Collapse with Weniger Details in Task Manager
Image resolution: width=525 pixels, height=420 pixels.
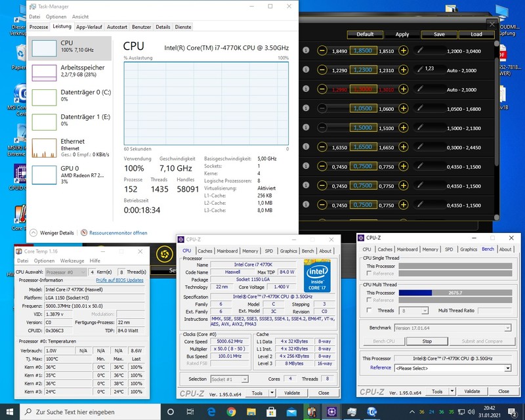[52, 233]
